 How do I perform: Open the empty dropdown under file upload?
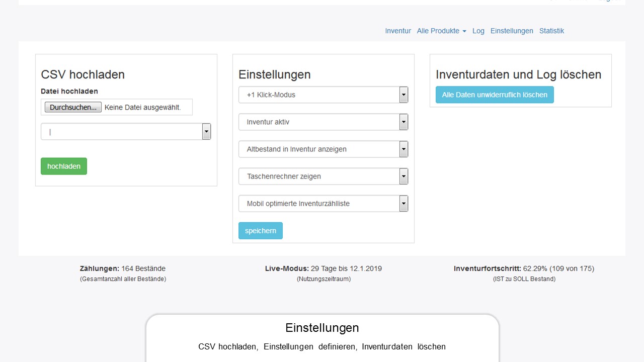[125, 132]
